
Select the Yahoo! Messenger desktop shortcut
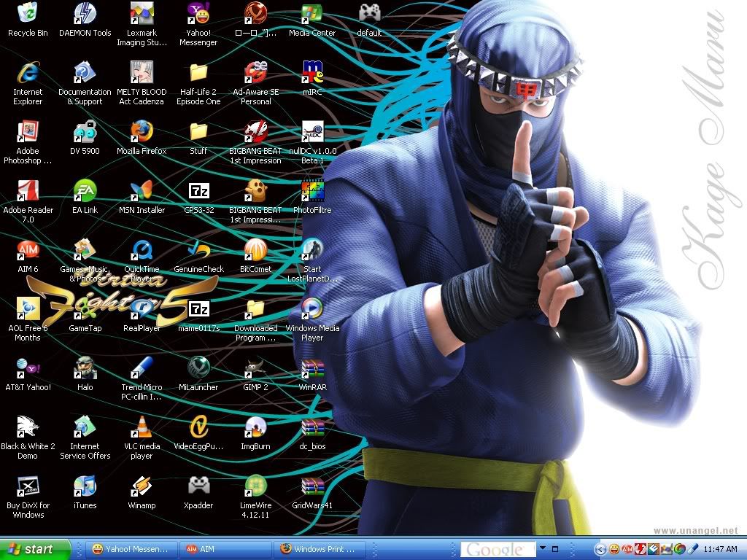click(x=198, y=13)
